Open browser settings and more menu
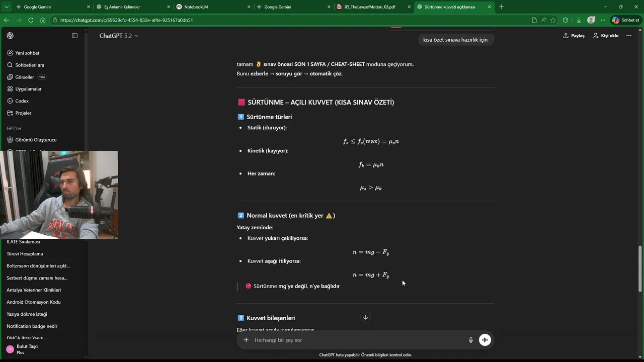This screenshot has width=644, height=362. coord(603,20)
